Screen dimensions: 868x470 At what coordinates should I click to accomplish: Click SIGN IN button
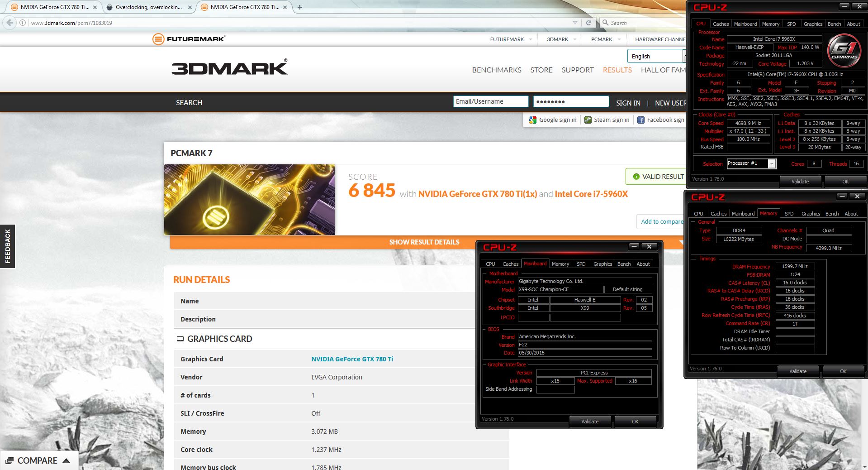tap(628, 103)
